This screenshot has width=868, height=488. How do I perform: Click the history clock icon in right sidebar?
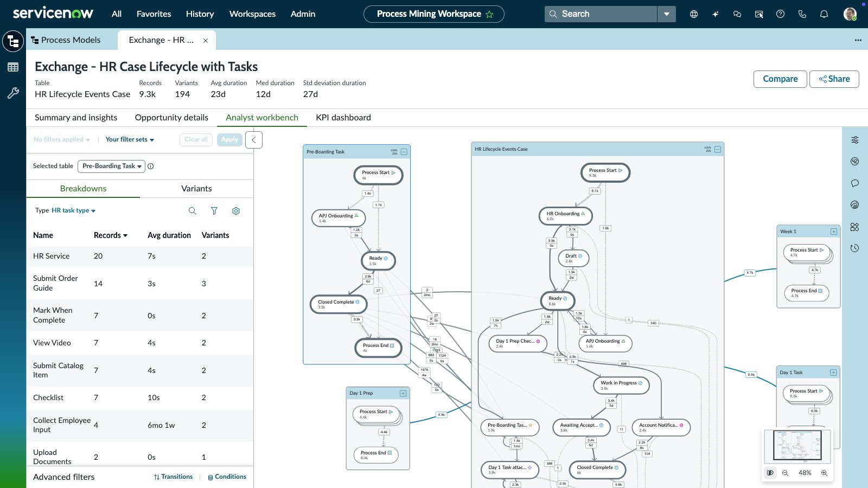click(x=855, y=248)
